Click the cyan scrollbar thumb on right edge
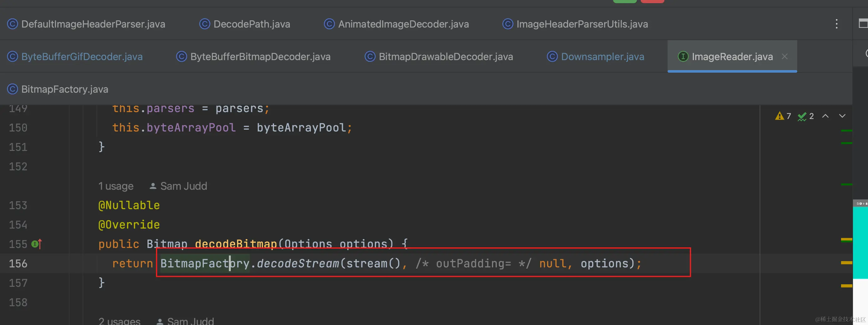 [x=860, y=242]
